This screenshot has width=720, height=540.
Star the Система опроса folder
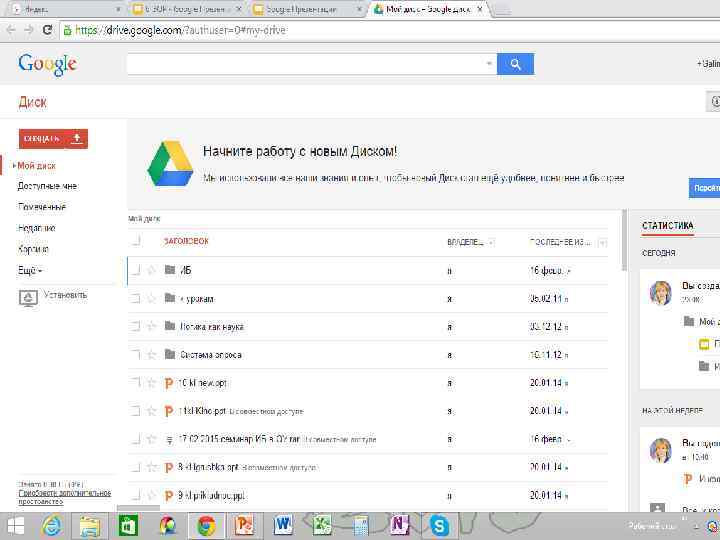tap(152, 354)
